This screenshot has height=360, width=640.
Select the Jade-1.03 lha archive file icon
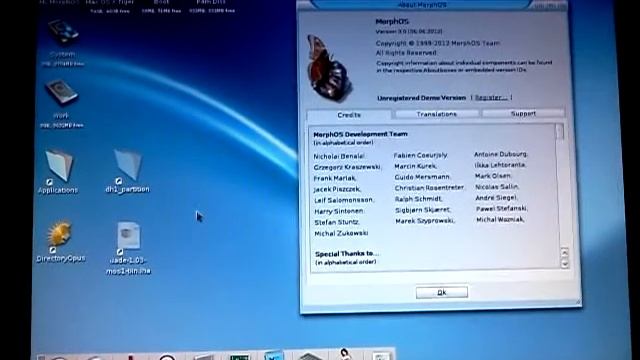(129, 236)
